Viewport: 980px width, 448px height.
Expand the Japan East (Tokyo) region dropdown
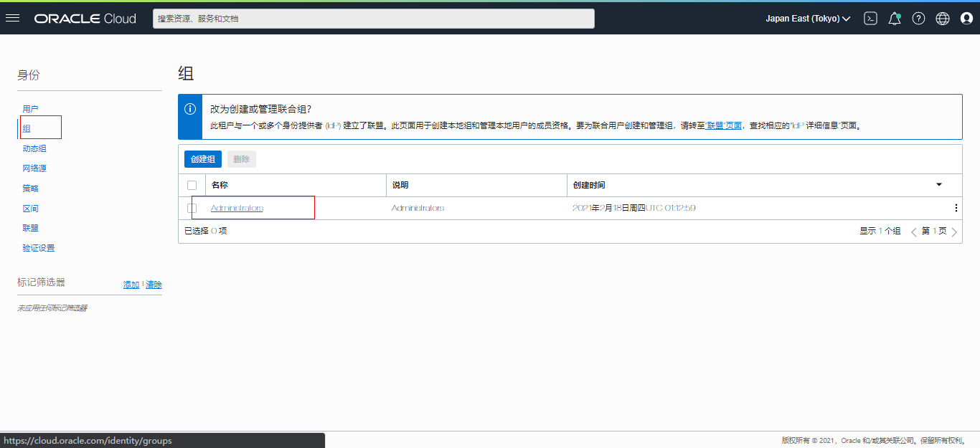point(808,19)
